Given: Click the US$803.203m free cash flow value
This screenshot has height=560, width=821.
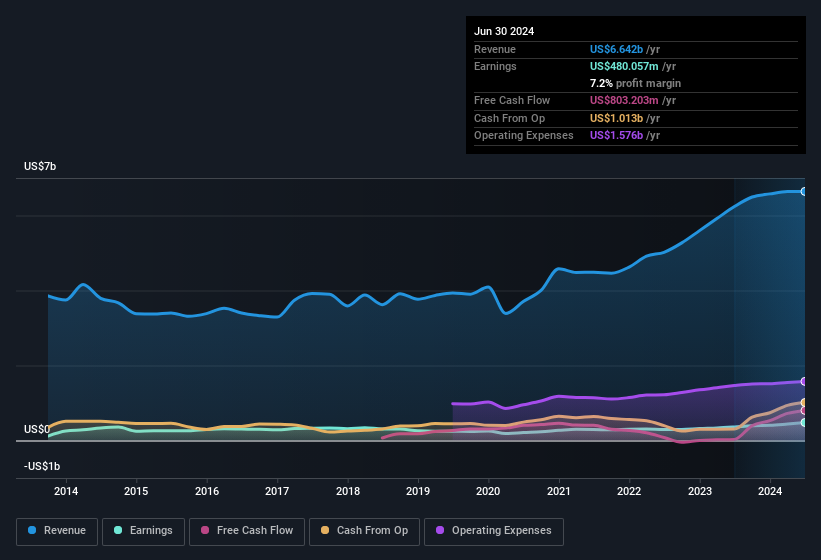Looking at the screenshot, I should click(624, 100).
